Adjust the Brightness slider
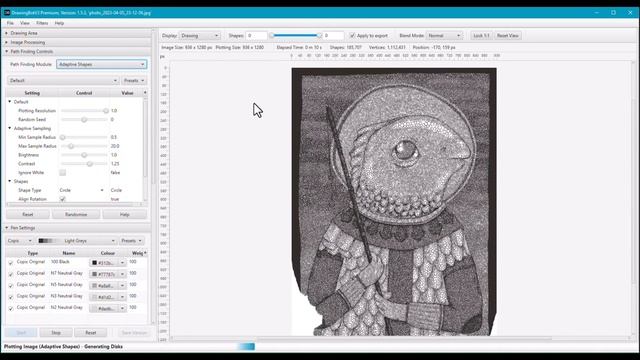This screenshot has height=360, width=640. (84, 155)
